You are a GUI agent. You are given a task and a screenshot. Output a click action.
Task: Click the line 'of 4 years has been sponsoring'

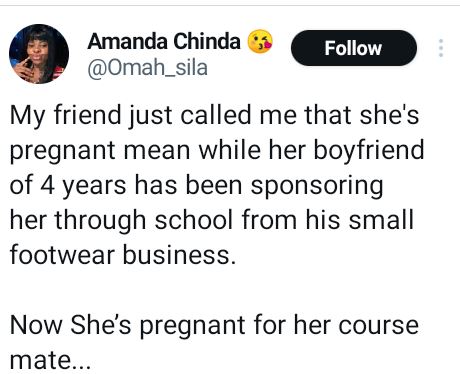[197, 186]
